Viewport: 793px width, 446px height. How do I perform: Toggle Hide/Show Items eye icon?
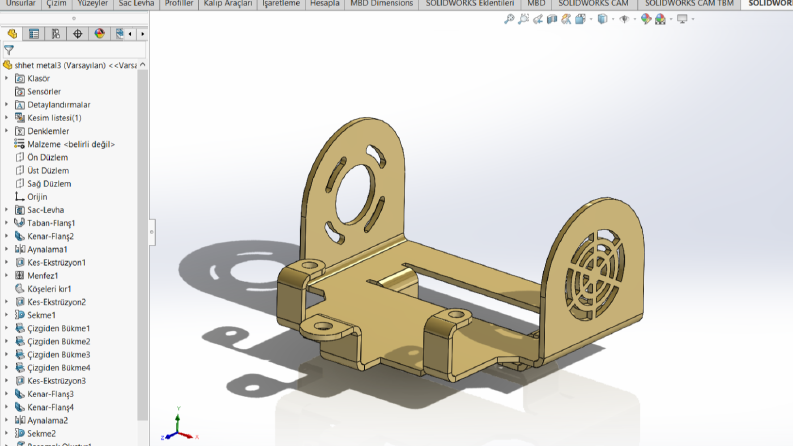coord(625,19)
